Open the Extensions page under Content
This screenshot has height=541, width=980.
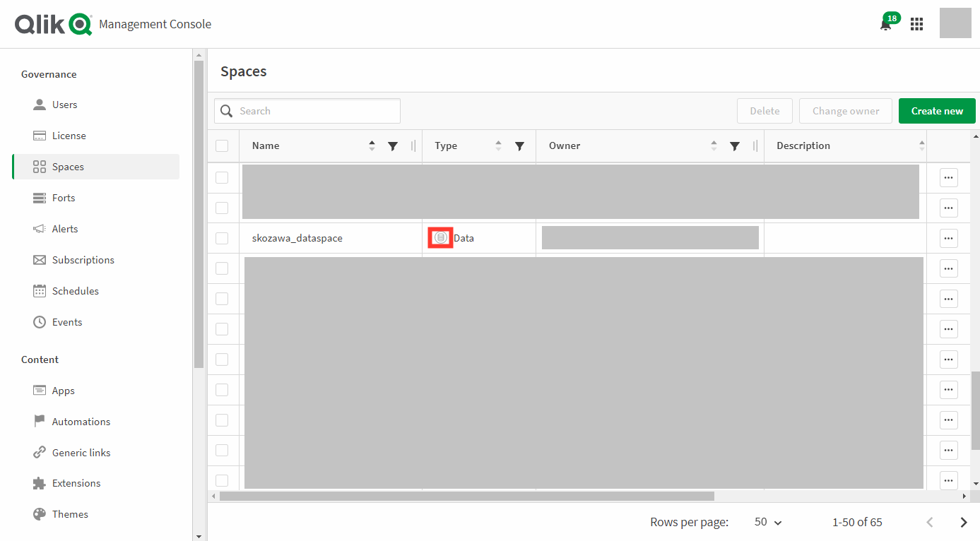coord(76,482)
